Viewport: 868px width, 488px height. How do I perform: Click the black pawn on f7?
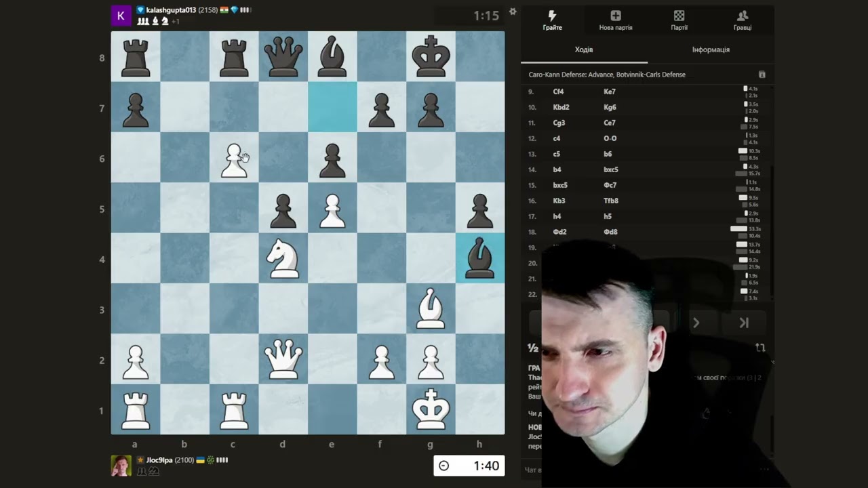coord(382,108)
